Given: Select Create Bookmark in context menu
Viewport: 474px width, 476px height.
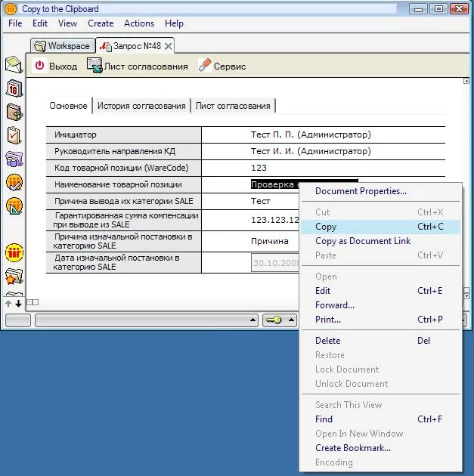Looking at the screenshot, I should (352, 448).
